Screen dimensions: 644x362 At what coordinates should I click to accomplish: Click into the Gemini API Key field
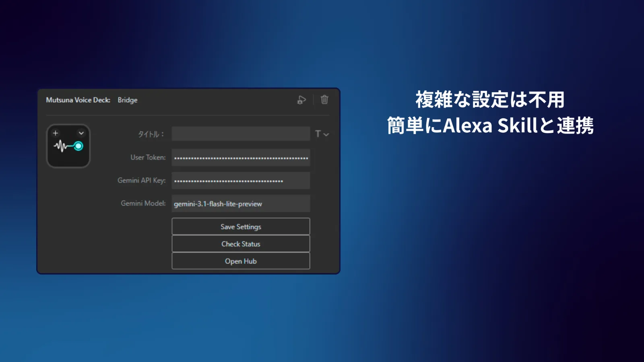click(241, 181)
